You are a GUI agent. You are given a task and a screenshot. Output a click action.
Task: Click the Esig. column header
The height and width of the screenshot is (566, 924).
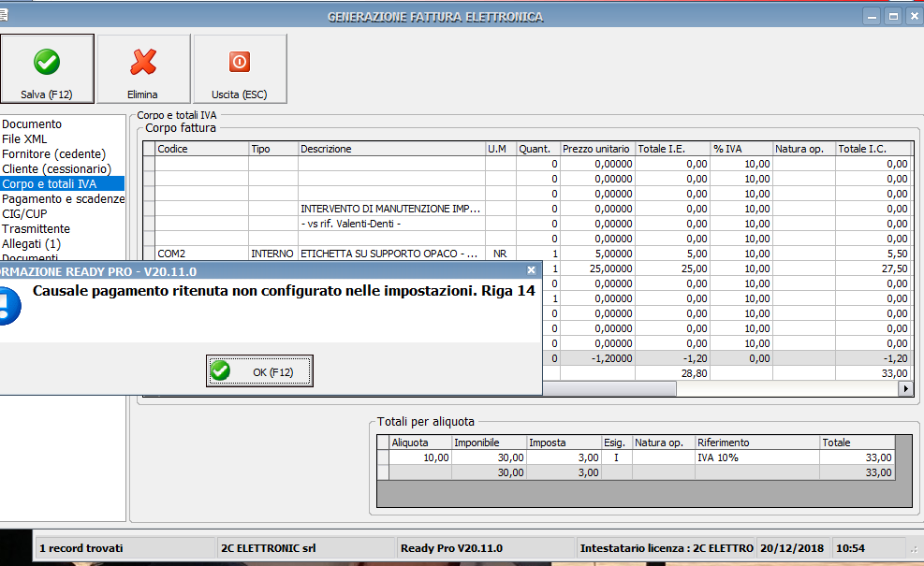616,443
